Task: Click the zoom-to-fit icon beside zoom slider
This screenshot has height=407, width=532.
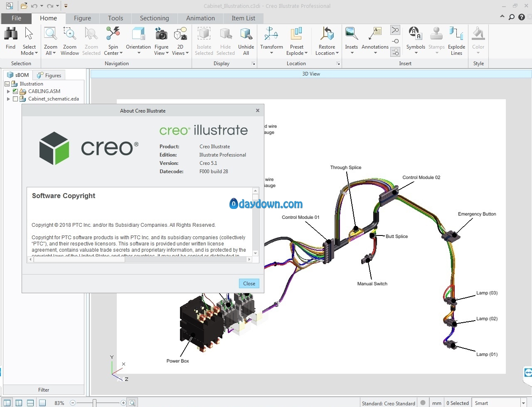Action: (132, 403)
